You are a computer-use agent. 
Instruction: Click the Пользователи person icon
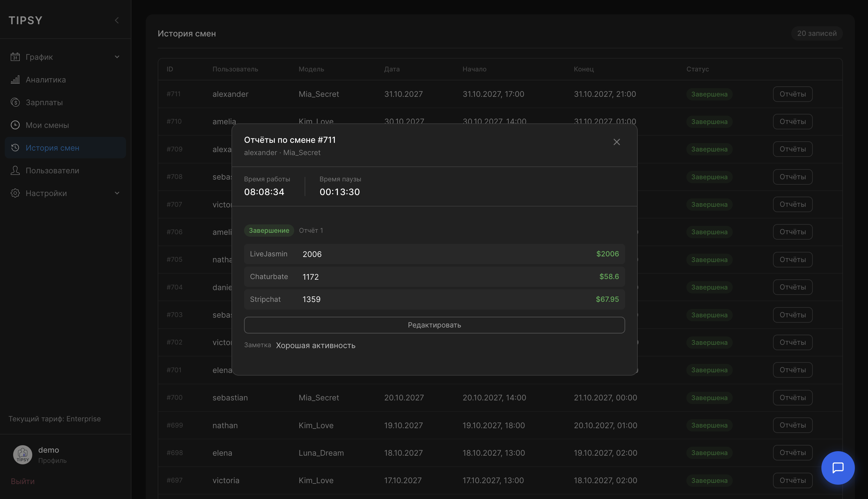click(15, 170)
